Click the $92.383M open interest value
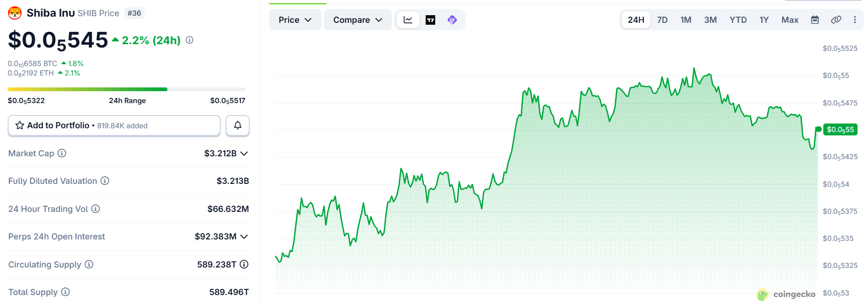Image resolution: width=868 pixels, height=305 pixels. point(215,237)
